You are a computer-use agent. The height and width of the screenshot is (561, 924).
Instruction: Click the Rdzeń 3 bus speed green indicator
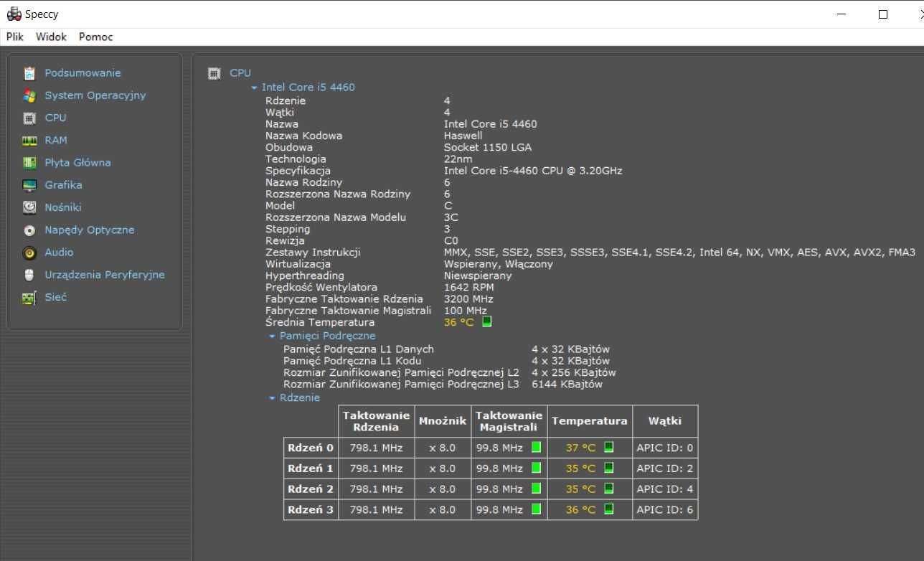(x=536, y=509)
